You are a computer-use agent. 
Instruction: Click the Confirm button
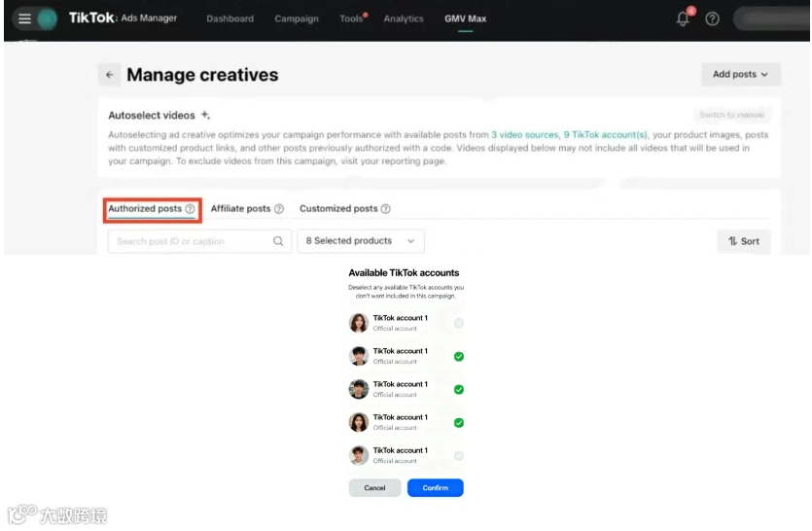(x=435, y=487)
